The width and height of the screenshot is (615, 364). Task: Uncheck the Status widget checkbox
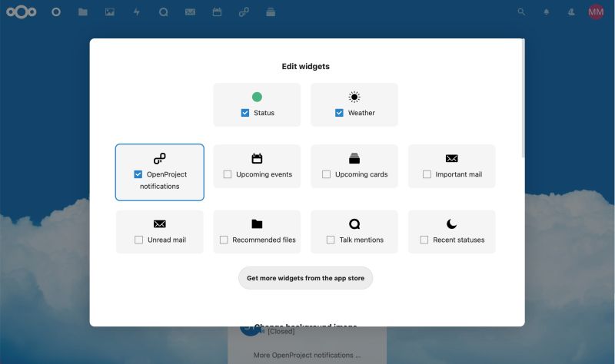coord(245,113)
